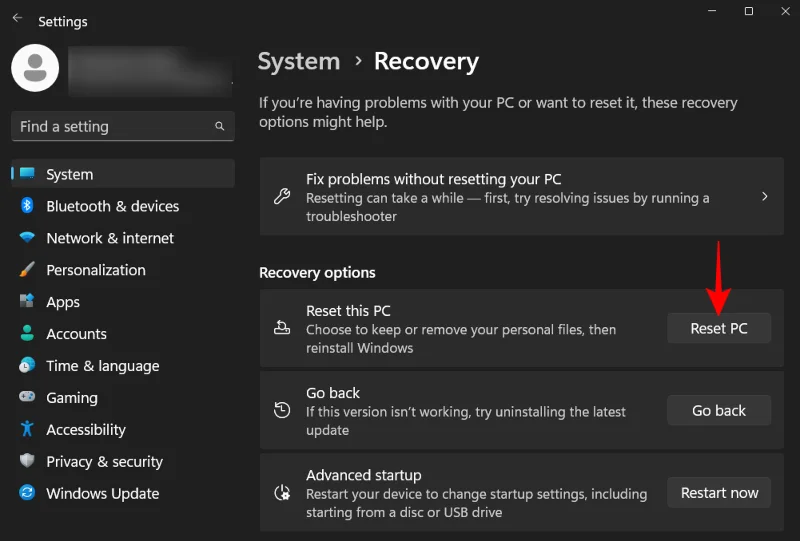Go to Network & internet settings
Viewport: 800px width, 541px height.
(x=123, y=237)
